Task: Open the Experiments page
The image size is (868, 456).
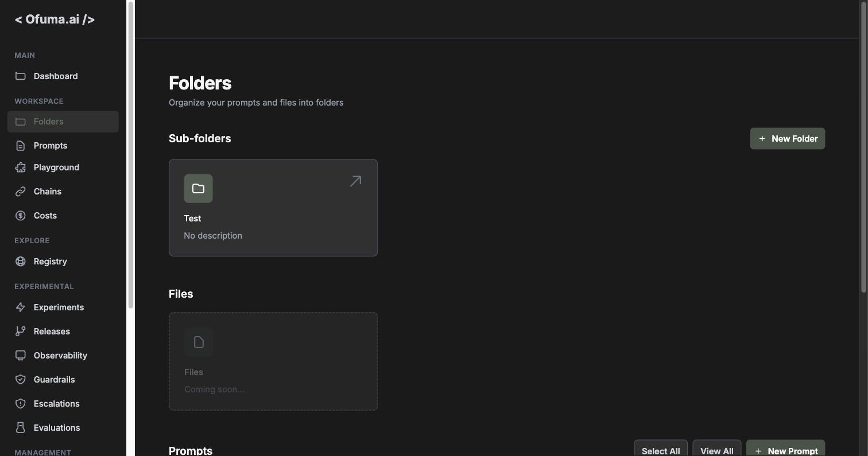Action: point(63,307)
